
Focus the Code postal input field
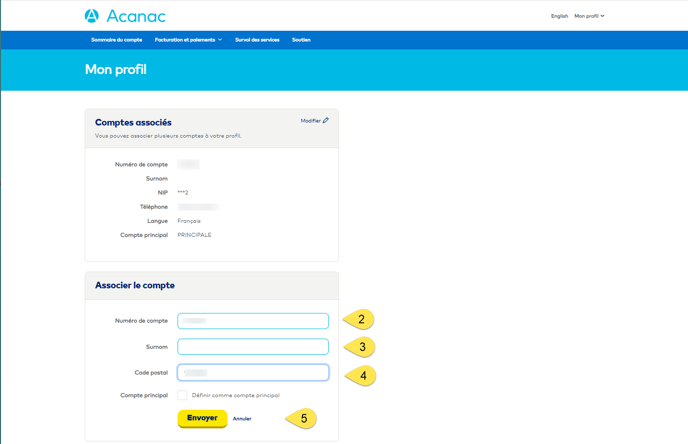click(x=253, y=372)
